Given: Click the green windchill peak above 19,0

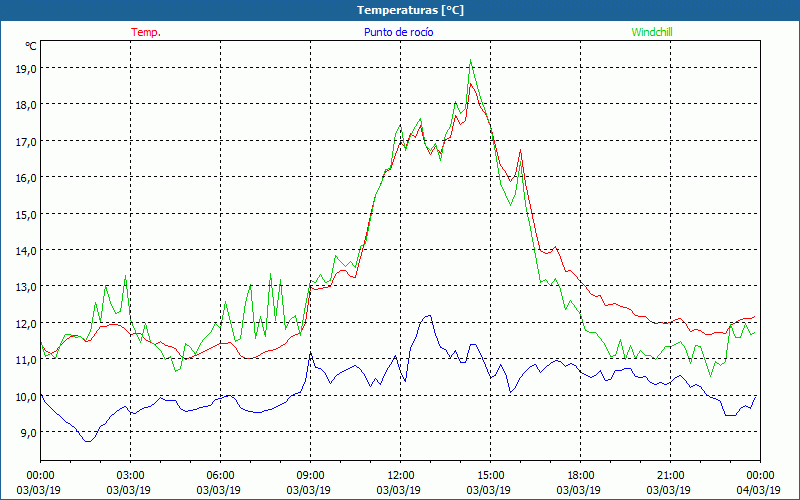Looking at the screenshot, I should pos(470,60).
